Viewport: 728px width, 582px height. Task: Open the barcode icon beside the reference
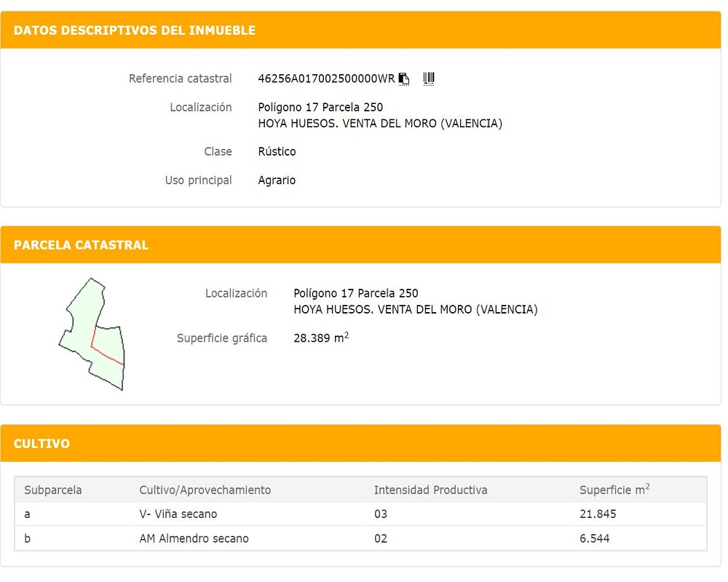click(x=429, y=79)
